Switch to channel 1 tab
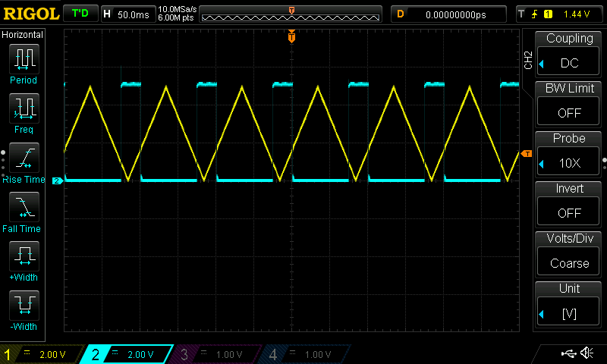Viewport: 607px width, 364px height. tap(39, 354)
